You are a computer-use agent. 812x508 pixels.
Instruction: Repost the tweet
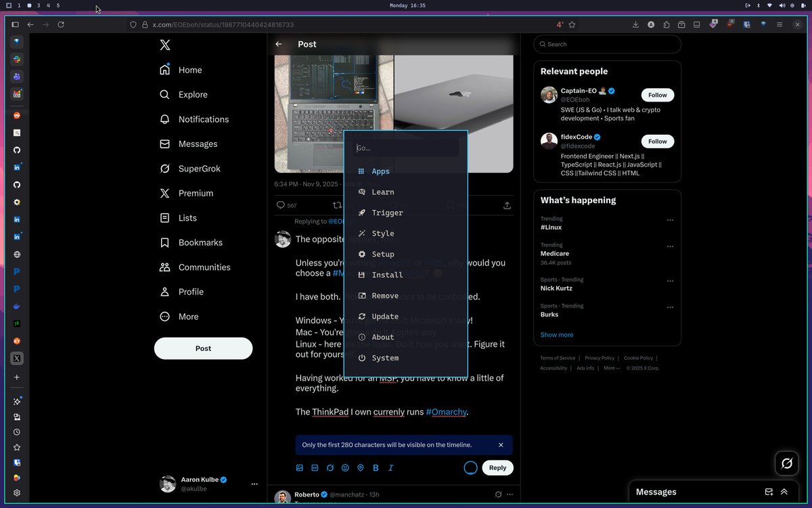point(337,205)
